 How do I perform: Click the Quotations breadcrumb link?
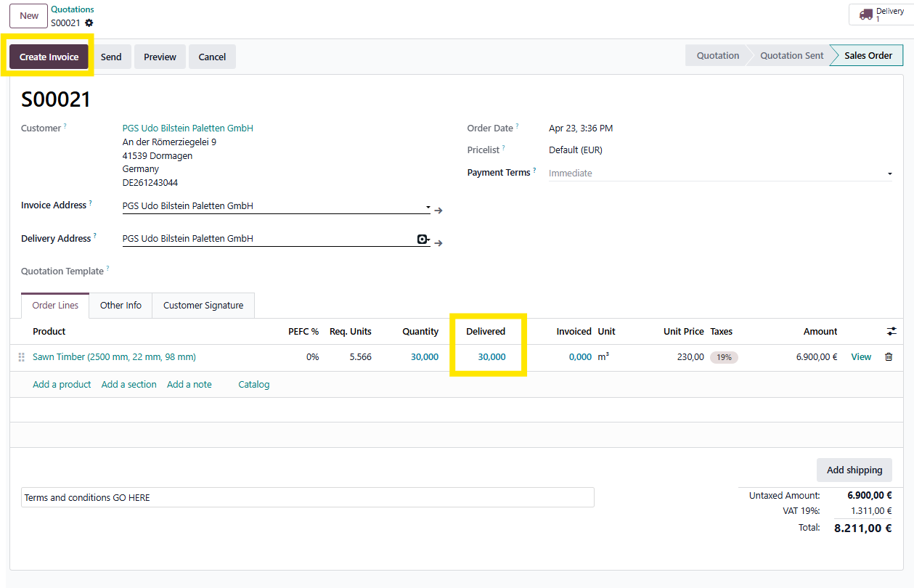tap(72, 9)
